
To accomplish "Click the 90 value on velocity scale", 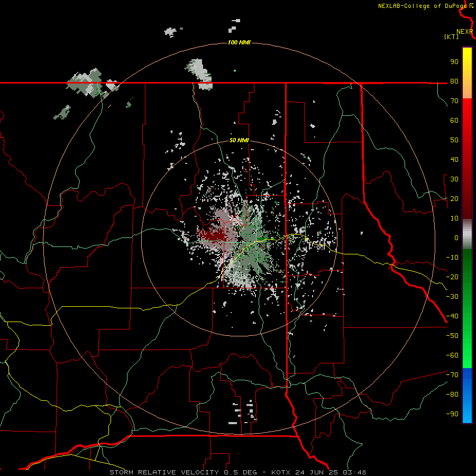I will (454, 62).
